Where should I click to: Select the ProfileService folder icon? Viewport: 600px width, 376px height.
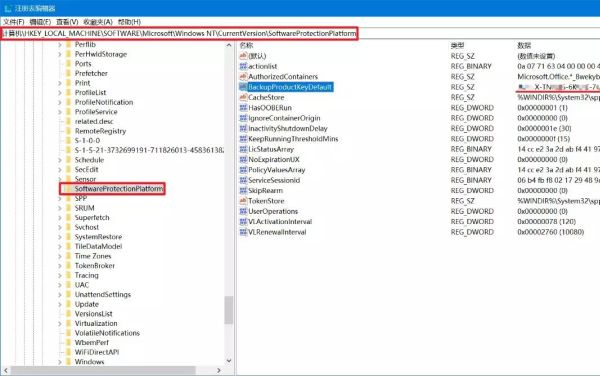tap(69, 112)
